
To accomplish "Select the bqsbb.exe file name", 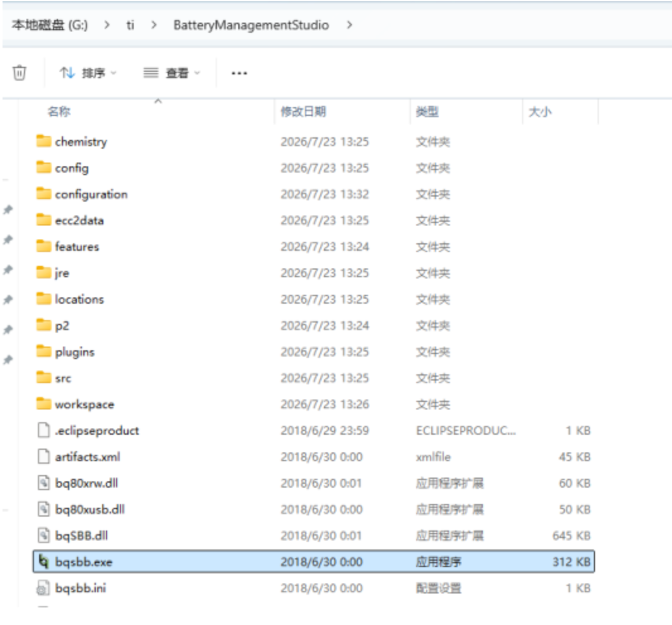I will tap(84, 563).
